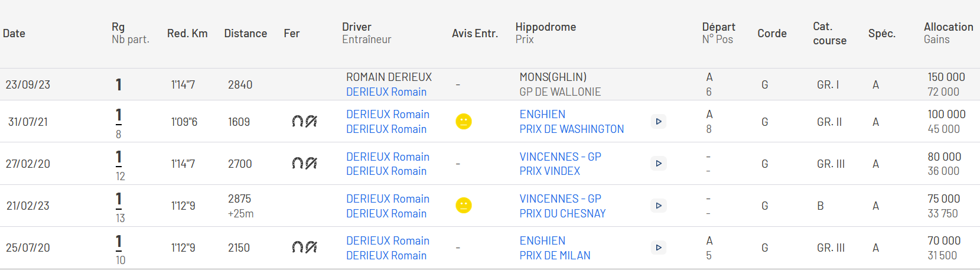Open the trainer DERIEUX Romain link, 23/09/23 row
Screen dimensions: 980x270
[386, 92]
